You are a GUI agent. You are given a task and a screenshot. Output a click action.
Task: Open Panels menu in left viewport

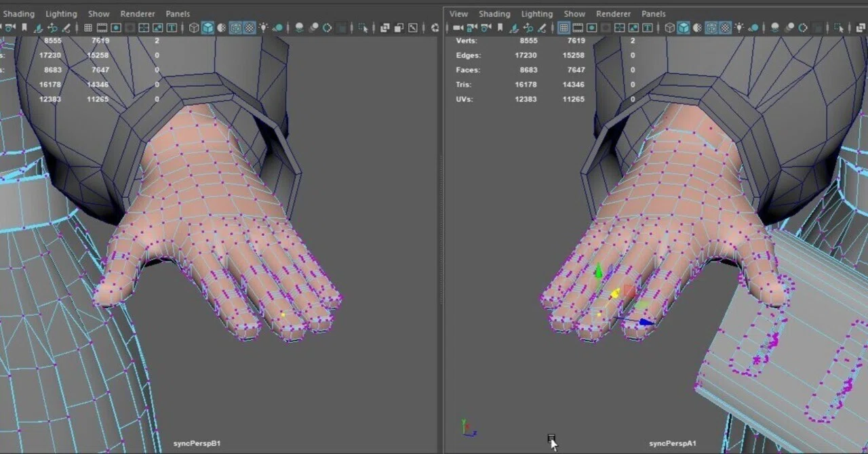coord(178,14)
